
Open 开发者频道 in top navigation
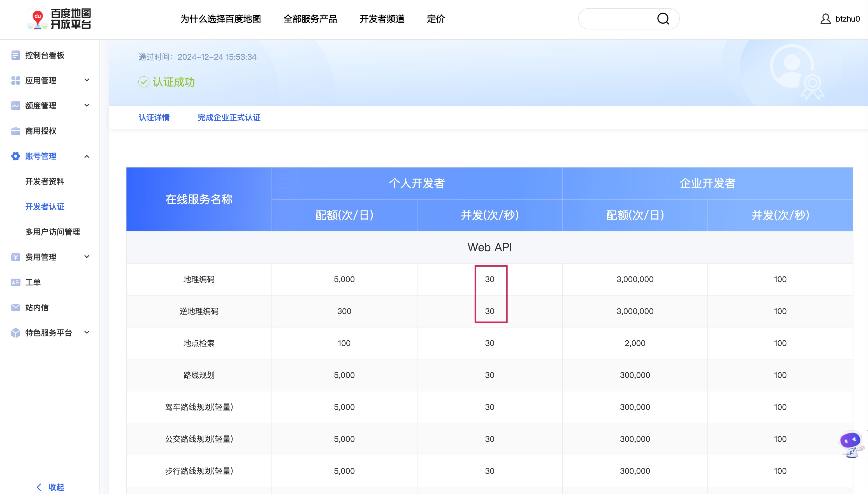382,19
